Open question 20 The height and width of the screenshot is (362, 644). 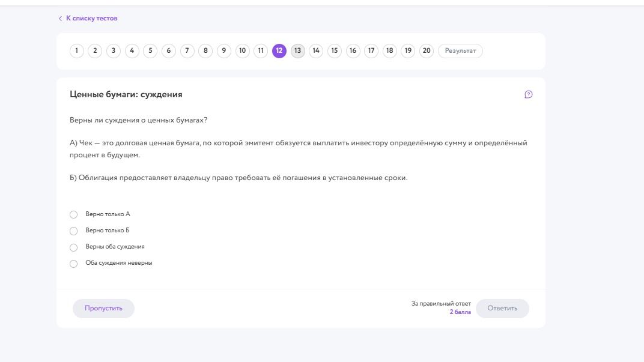coord(427,51)
